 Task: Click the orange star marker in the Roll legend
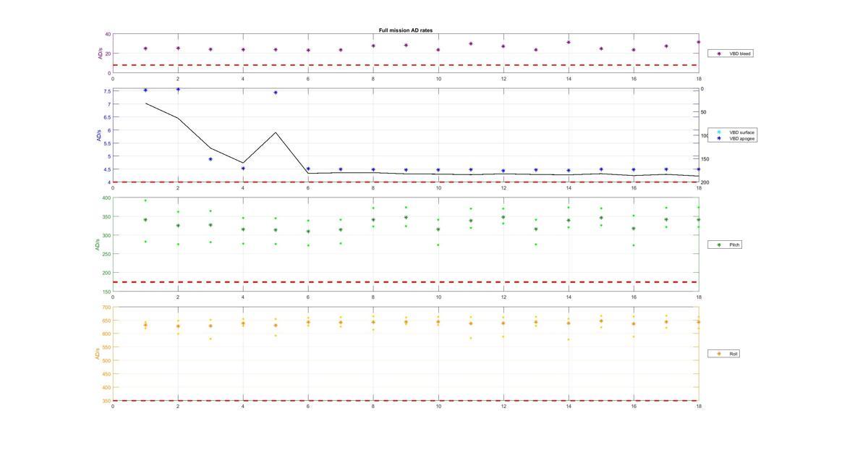coord(719,354)
